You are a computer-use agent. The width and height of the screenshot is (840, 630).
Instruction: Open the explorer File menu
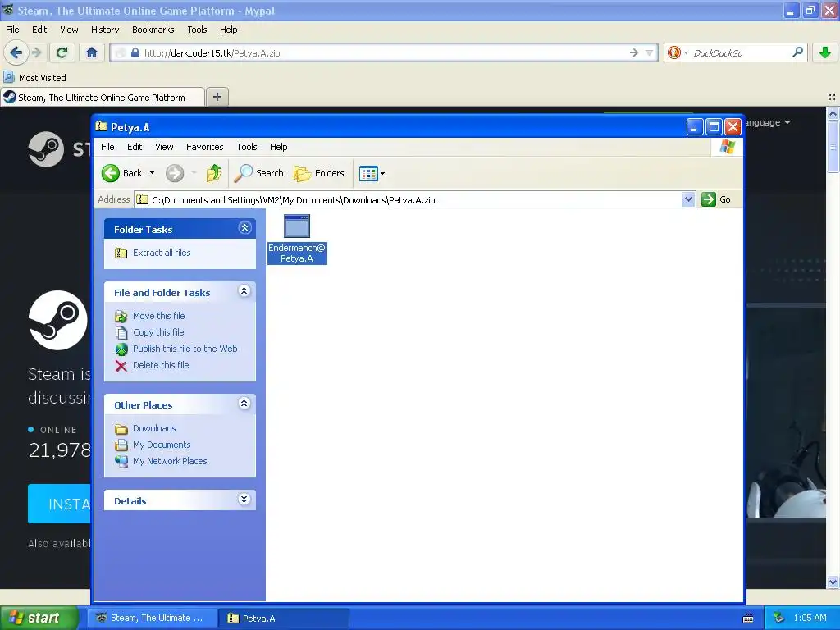click(107, 147)
